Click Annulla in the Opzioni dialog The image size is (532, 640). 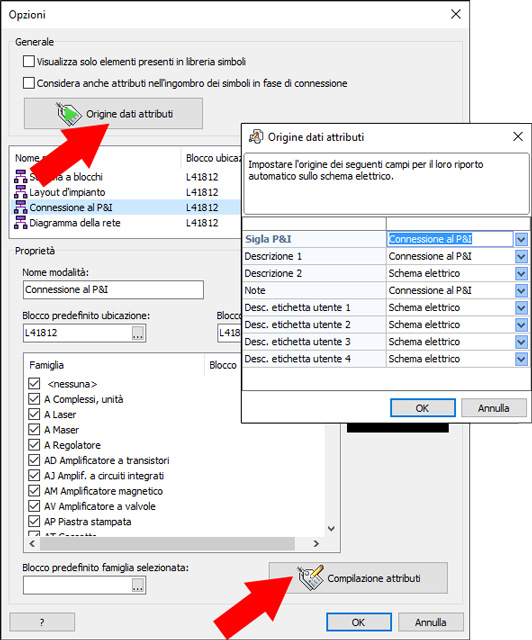(430, 622)
